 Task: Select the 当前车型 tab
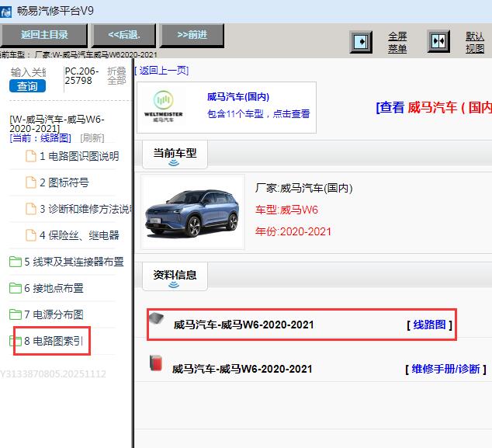[175, 155]
